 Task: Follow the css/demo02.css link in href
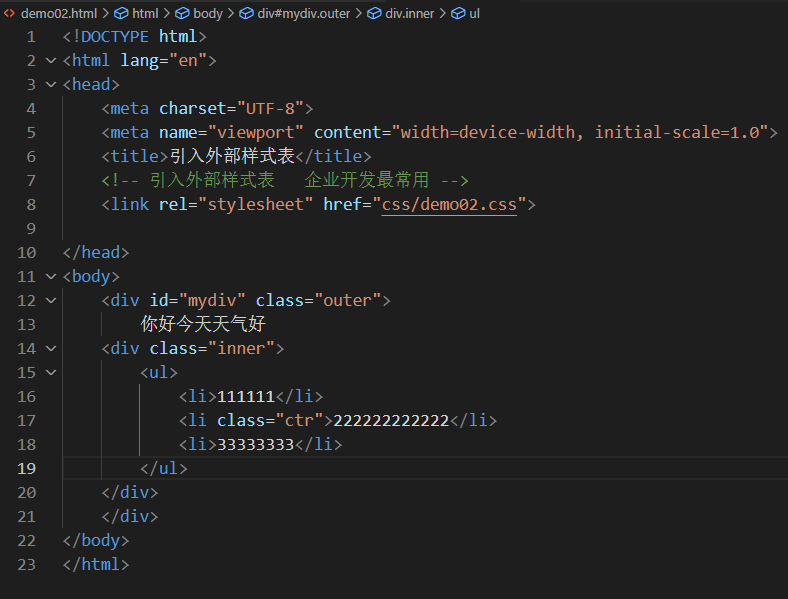click(449, 205)
